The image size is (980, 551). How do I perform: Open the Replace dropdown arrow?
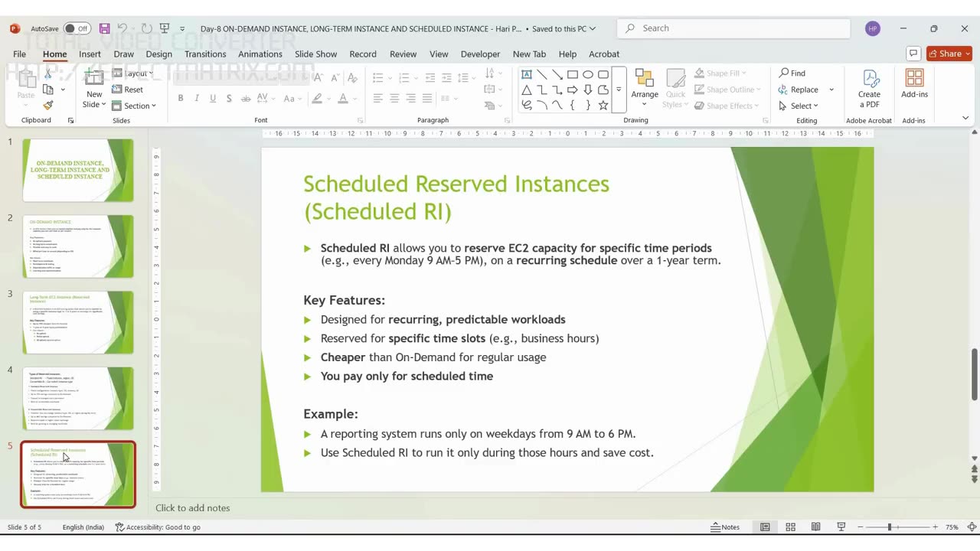(x=831, y=90)
